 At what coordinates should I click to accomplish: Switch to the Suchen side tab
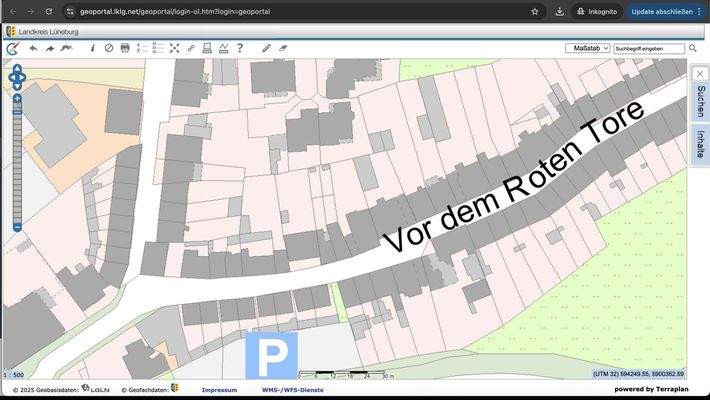click(700, 101)
